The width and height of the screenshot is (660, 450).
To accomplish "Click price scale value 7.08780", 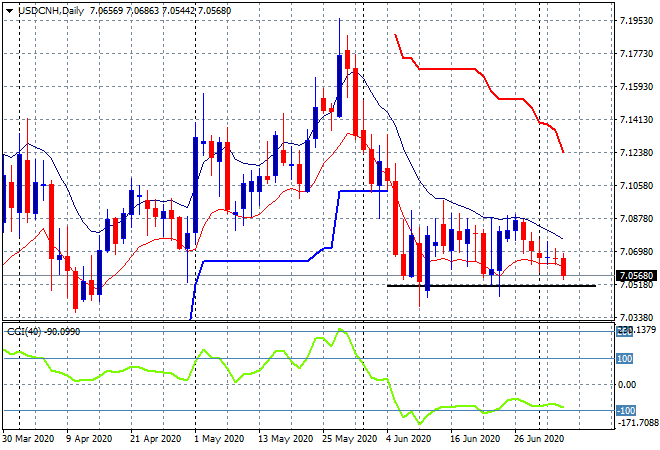I will click(x=636, y=218).
